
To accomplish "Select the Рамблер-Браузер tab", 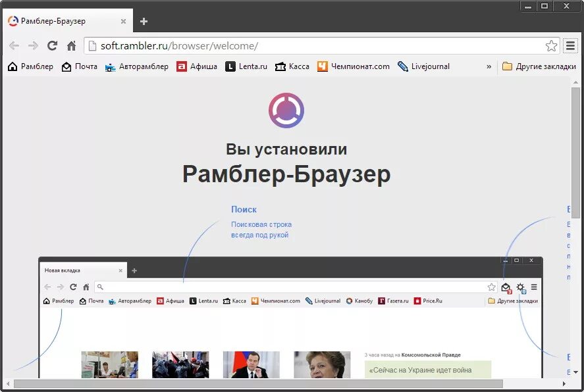I will pos(68,21).
